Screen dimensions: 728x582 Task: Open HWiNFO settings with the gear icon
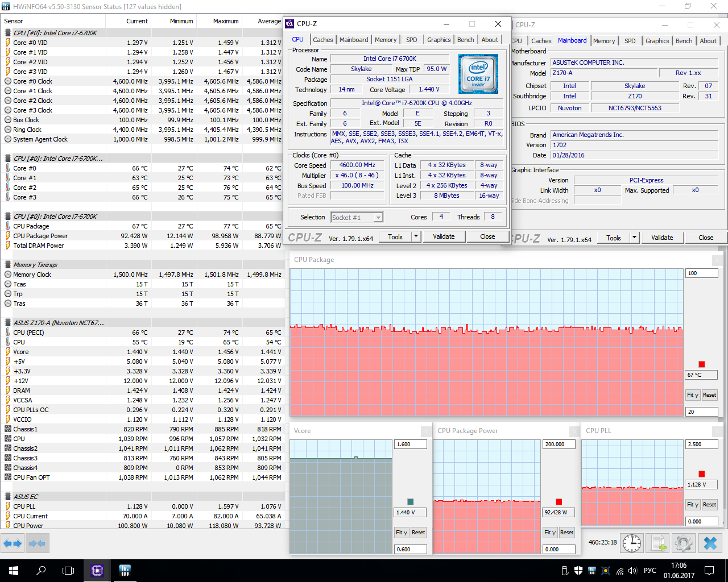684,543
